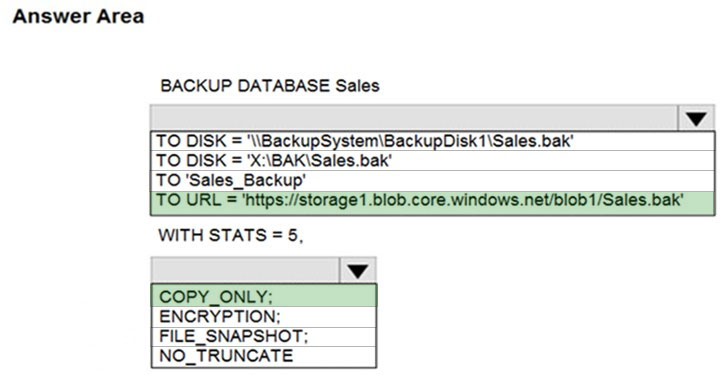This screenshot has height=384, width=725.
Task: Choose the COPY_ONLY option
Action: [264, 296]
